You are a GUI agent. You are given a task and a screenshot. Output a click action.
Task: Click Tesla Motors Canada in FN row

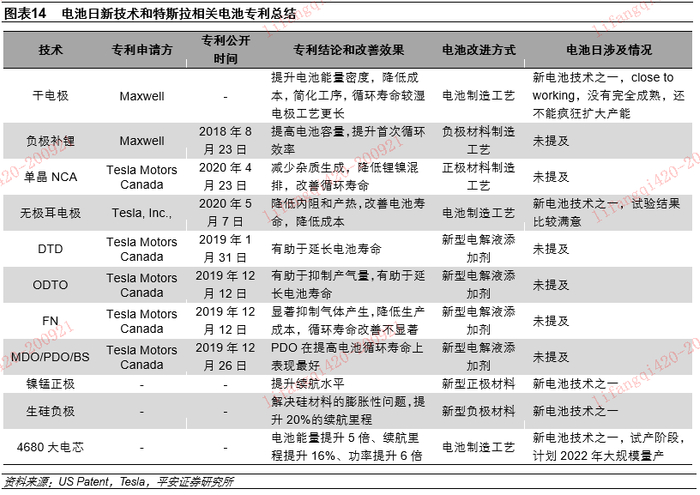pos(142,321)
